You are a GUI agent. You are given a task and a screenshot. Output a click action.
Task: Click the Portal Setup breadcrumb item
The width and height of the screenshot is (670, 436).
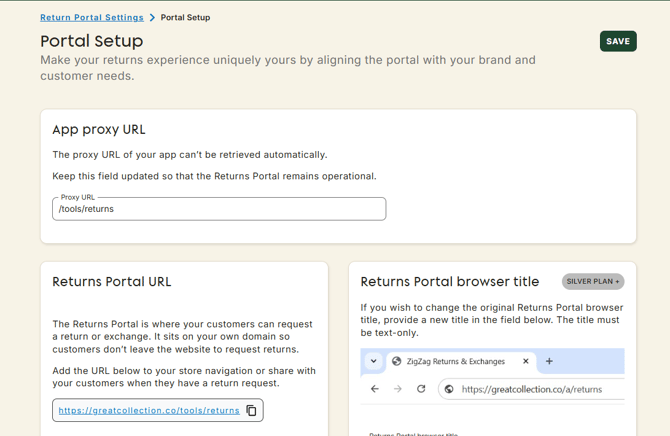[x=185, y=18]
